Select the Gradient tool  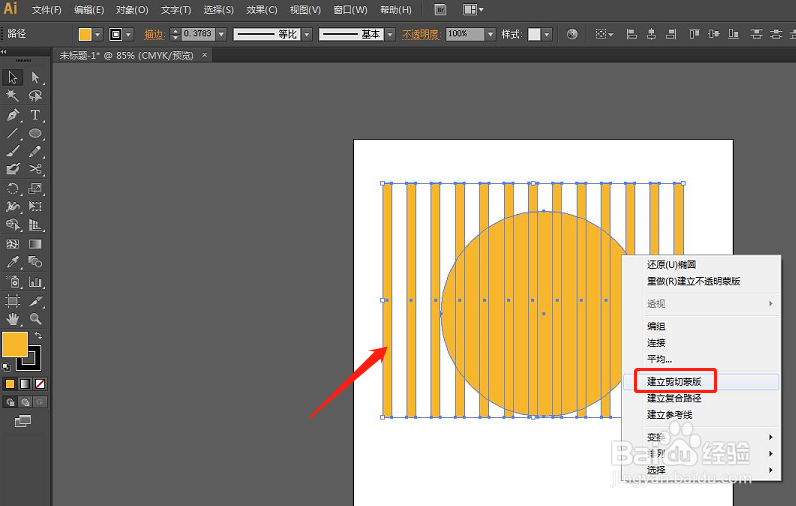[35, 244]
